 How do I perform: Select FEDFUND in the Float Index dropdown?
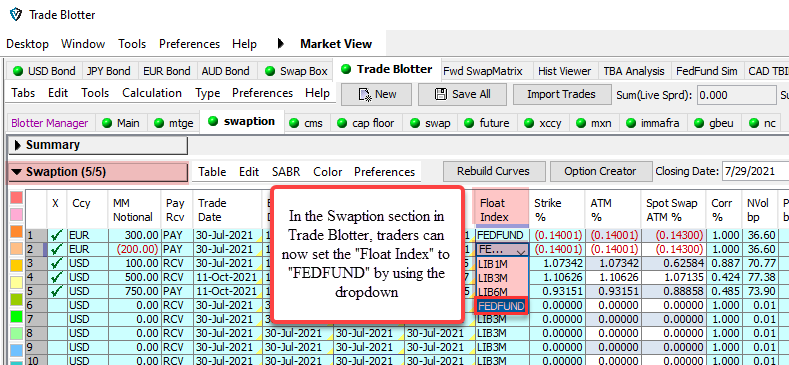501,306
